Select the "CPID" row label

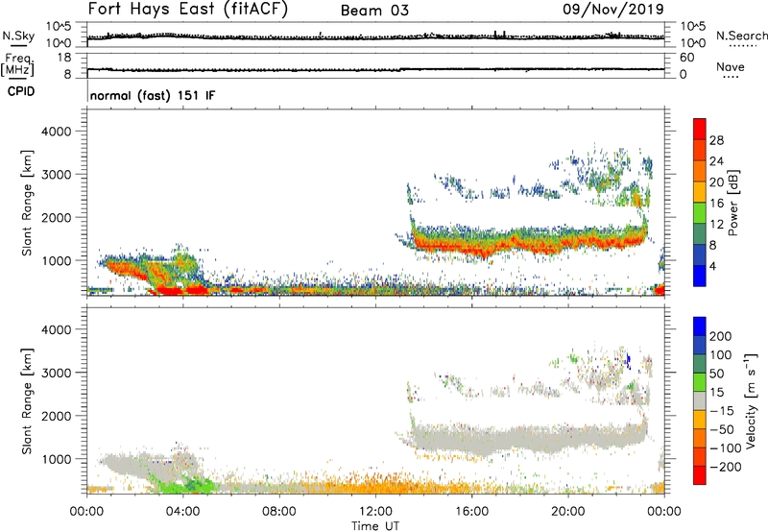(x=21, y=91)
